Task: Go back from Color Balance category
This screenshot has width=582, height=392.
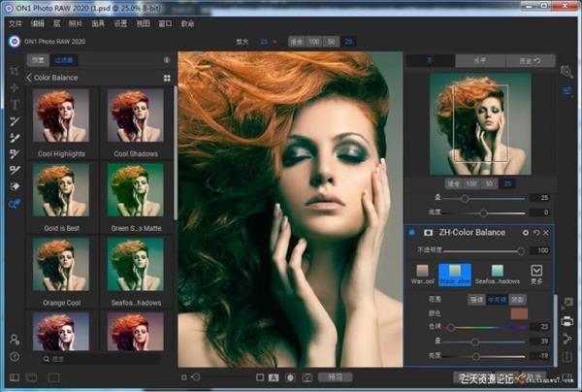Action: [29, 77]
